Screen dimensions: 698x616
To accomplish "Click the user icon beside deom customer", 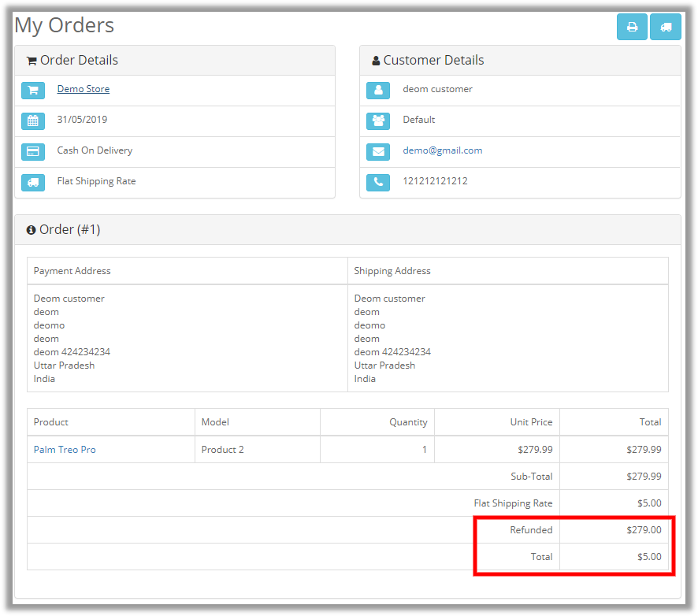I will pyautogui.click(x=378, y=91).
